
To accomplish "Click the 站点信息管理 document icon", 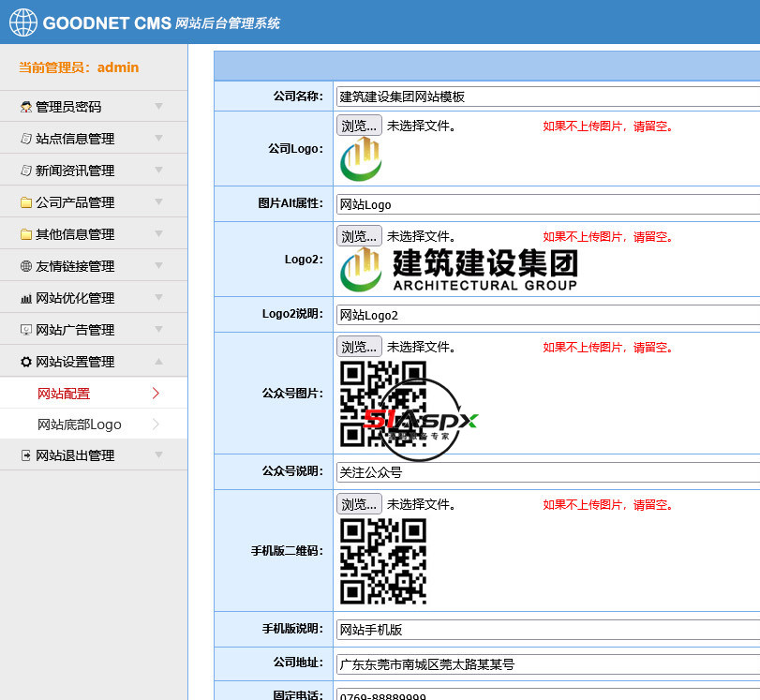I will 26,139.
